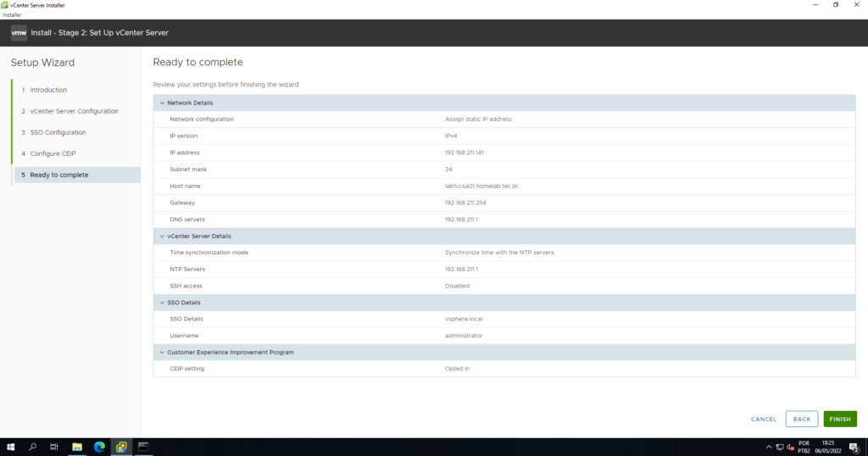Viewport: 868px width, 456px height.
Task: Collapse the Network Details section
Action: coord(162,103)
